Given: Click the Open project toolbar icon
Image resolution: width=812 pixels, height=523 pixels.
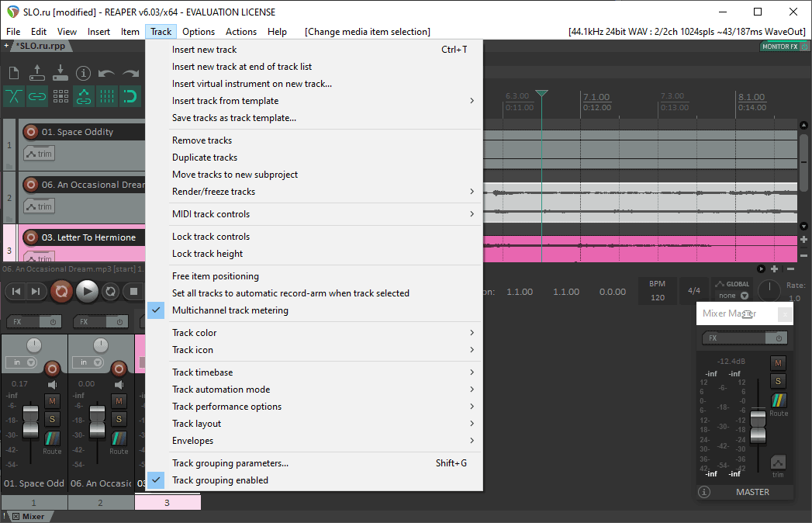Looking at the screenshot, I should 36,73.
